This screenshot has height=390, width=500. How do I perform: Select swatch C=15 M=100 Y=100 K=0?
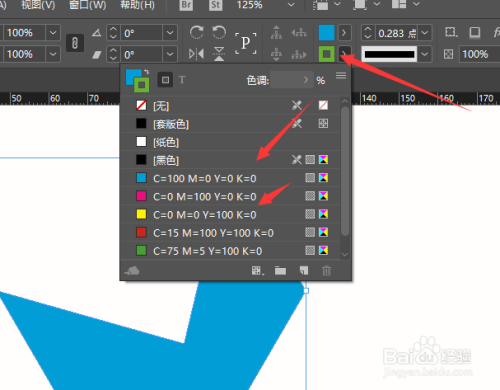coord(230,232)
